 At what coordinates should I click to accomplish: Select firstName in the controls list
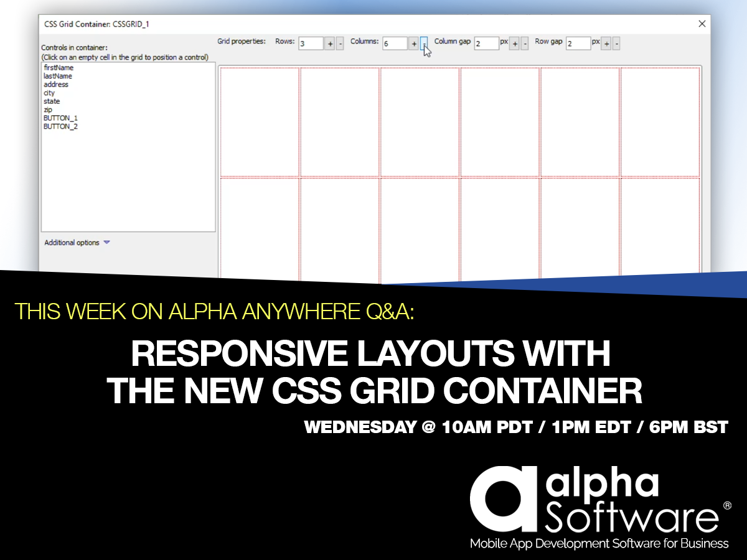pyautogui.click(x=59, y=68)
